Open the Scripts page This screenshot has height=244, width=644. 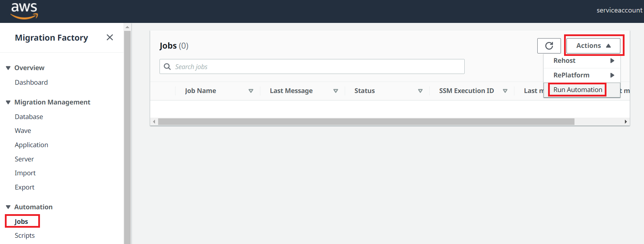pos(25,236)
